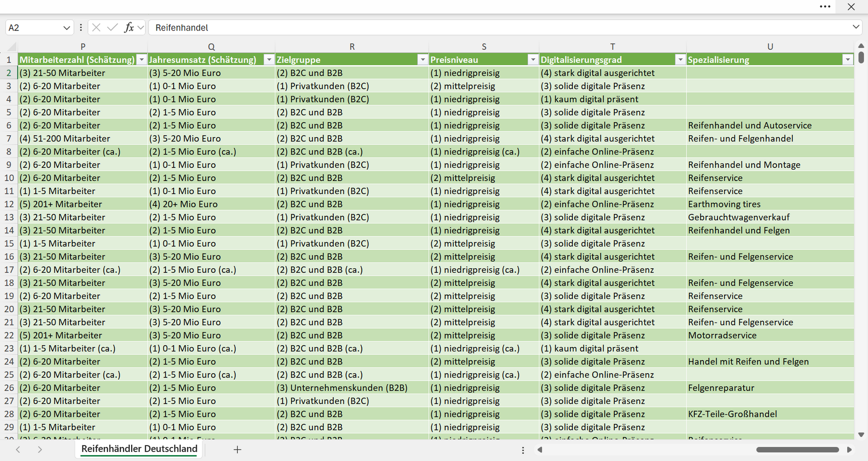The width and height of the screenshot is (868, 461).
Task: Click the cancel formula entry X icon
Action: click(96, 28)
